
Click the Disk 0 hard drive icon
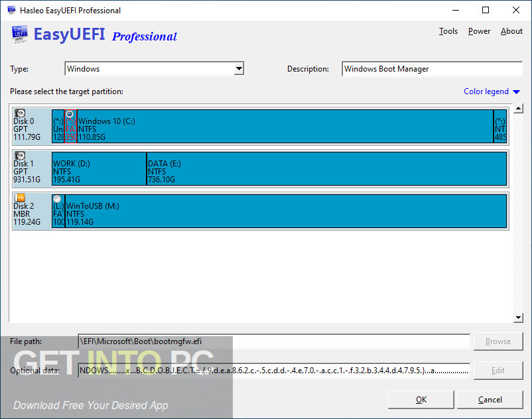point(20,113)
